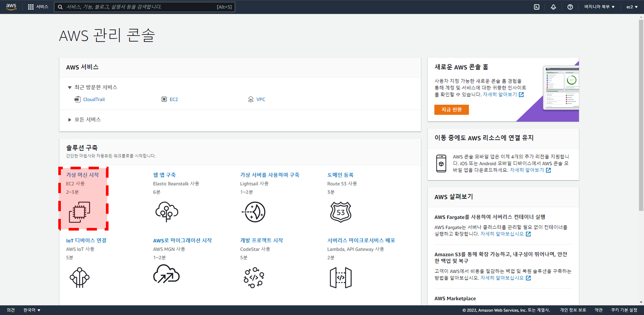This screenshot has height=315, width=644.
Task: Click 'Elastic Beanstalk 사용' text
Action: (x=176, y=183)
